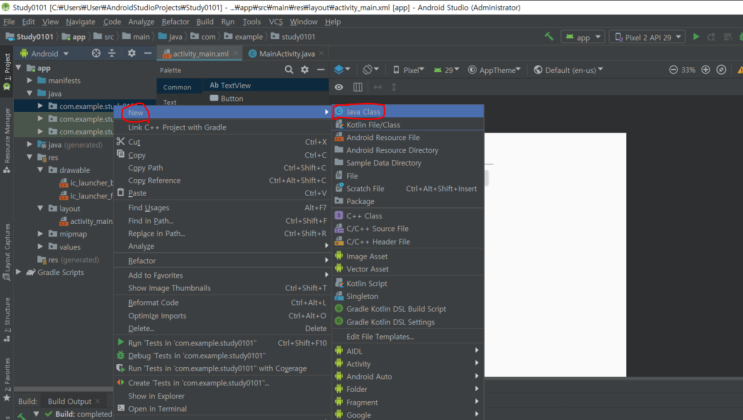Close the activity_main.xml tab
This screenshot has height=420, width=743.
pyautogui.click(x=235, y=54)
